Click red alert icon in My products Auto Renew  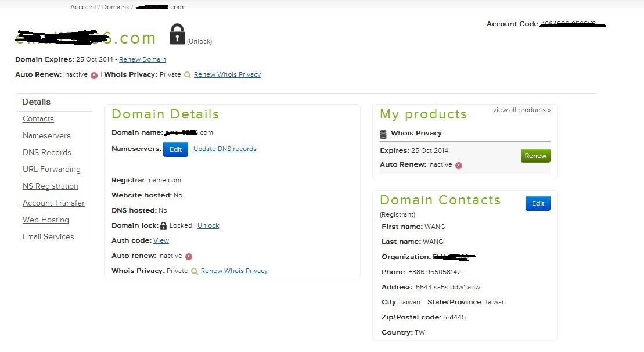point(459,165)
